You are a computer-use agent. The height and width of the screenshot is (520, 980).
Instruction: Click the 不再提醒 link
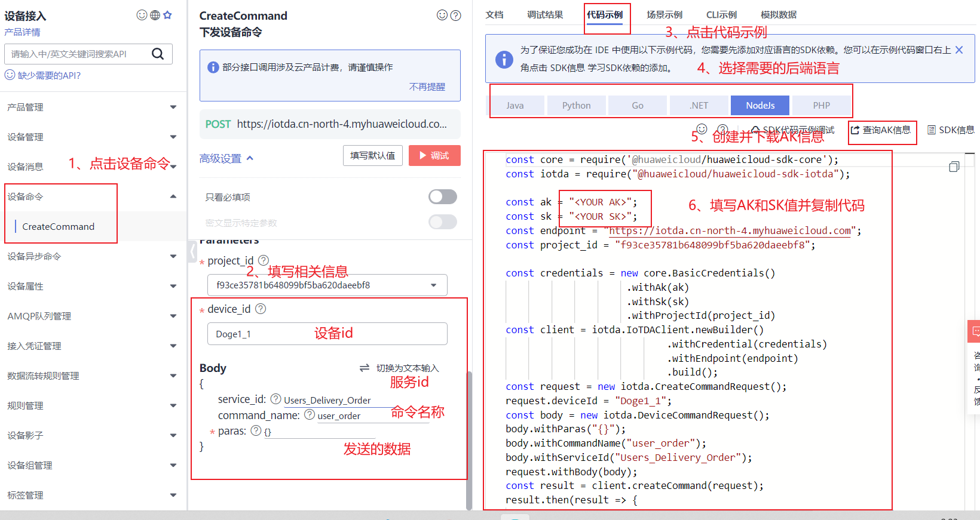tap(427, 87)
